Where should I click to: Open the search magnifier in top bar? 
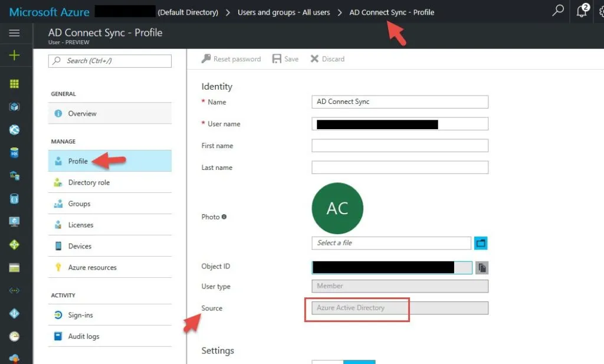(557, 11)
